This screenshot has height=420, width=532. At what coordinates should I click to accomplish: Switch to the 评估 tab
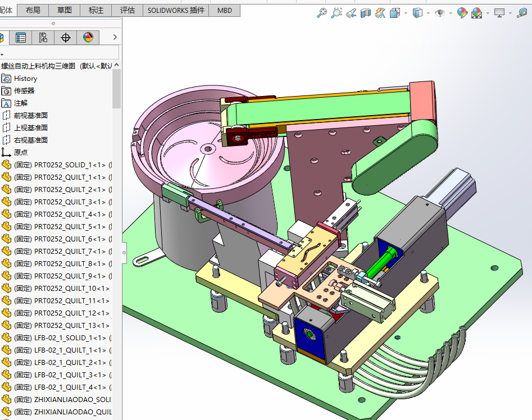coord(128,10)
